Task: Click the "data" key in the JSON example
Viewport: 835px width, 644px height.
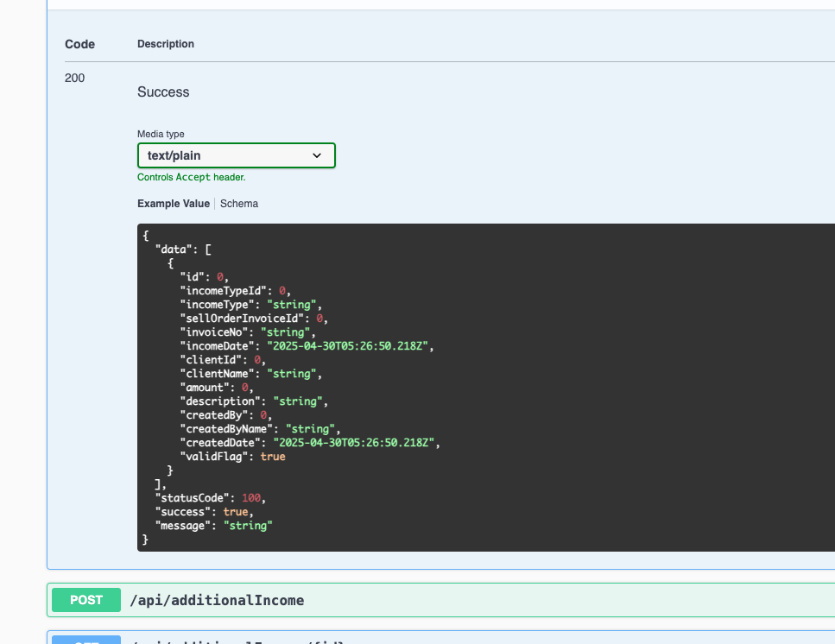Action: (175, 249)
